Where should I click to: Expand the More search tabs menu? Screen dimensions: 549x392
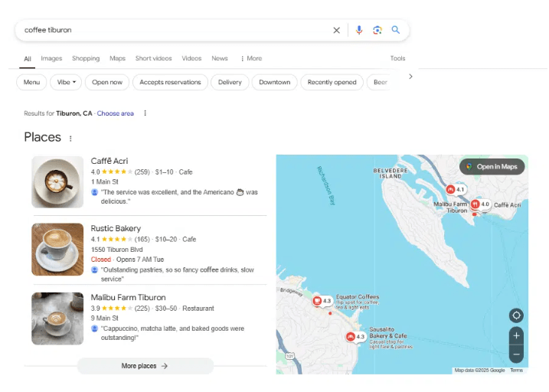click(251, 58)
